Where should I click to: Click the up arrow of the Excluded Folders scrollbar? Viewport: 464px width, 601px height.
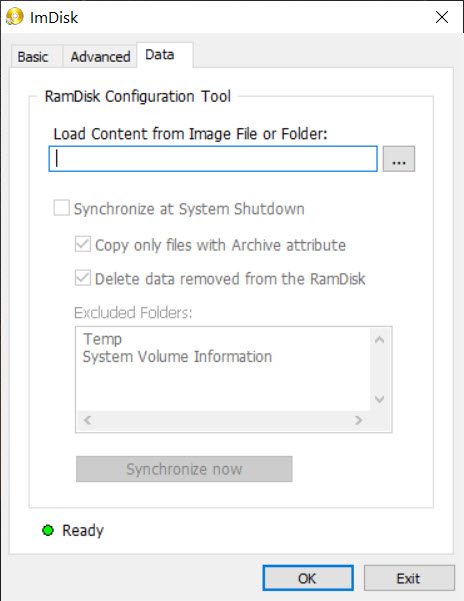(x=379, y=340)
